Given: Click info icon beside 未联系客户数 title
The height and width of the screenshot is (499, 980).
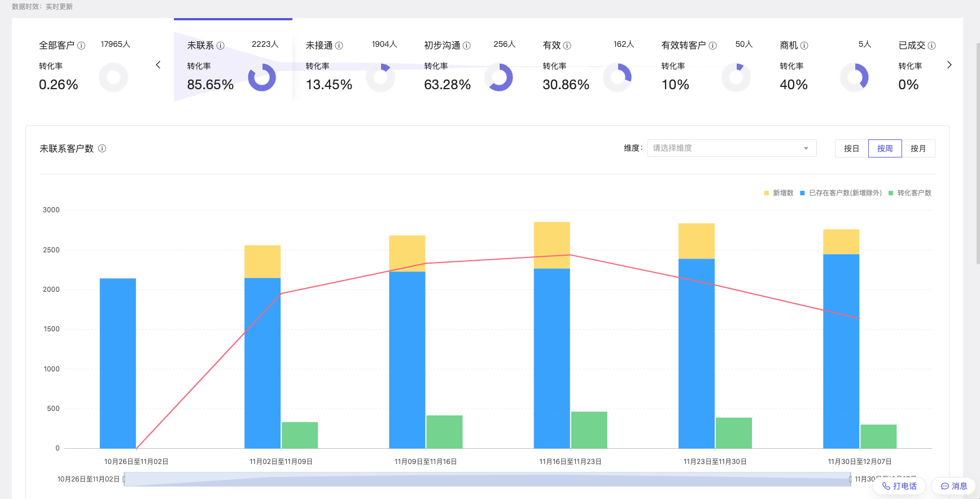Looking at the screenshot, I should point(102,148).
